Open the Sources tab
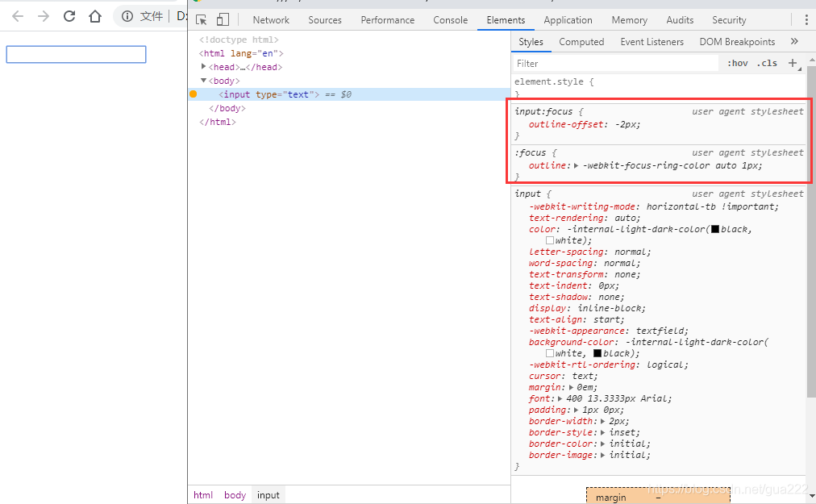This screenshot has height=504, width=816. click(325, 20)
